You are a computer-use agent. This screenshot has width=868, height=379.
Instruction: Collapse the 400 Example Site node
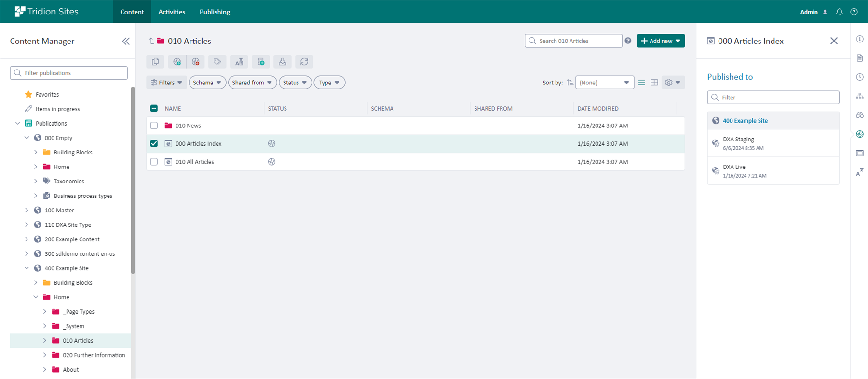[27, 268]
